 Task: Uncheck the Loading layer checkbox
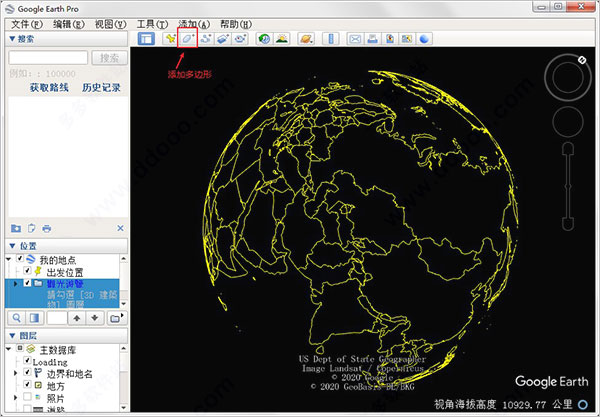point(27,360)
